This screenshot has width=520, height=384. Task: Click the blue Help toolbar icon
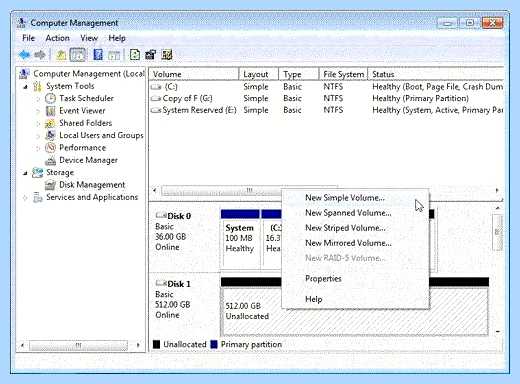pyautogui.click(x=98, y=55)
